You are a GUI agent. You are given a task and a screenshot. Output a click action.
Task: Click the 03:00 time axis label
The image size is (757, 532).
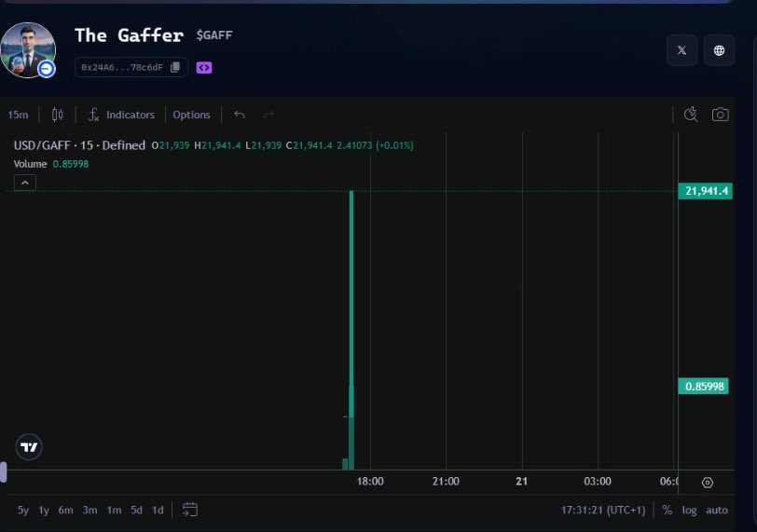(x=598, y=482)
